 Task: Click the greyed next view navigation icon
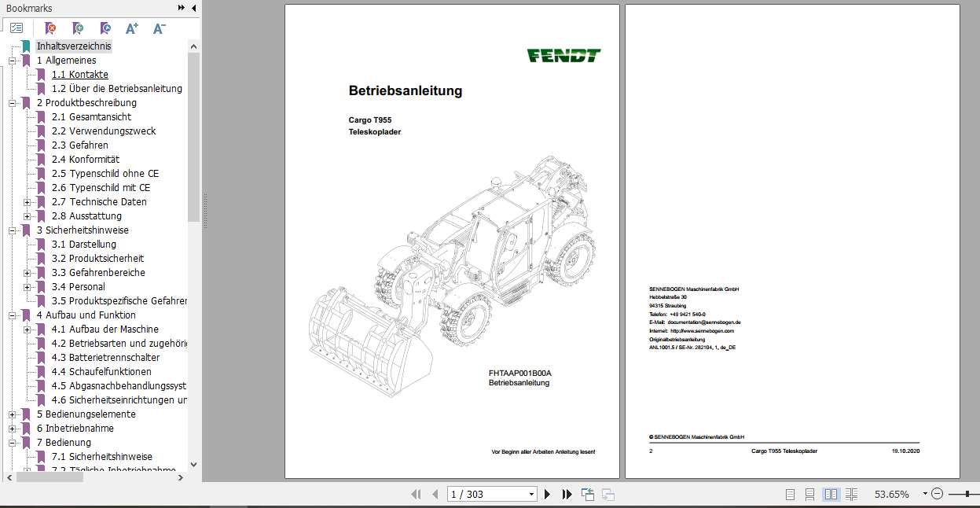(607, 495)
